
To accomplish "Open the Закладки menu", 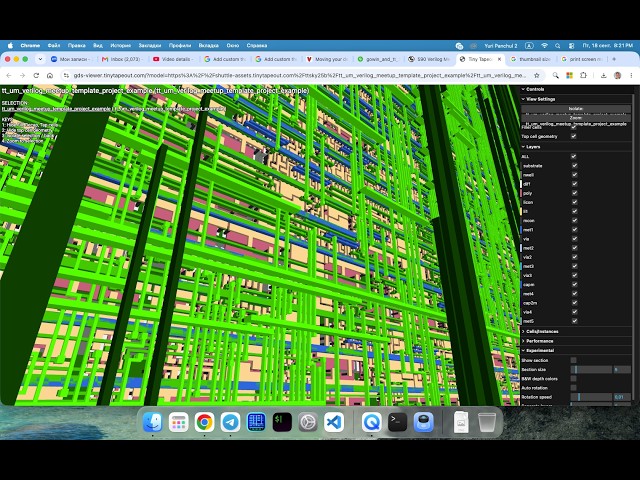I will click(x=150, y=46).
